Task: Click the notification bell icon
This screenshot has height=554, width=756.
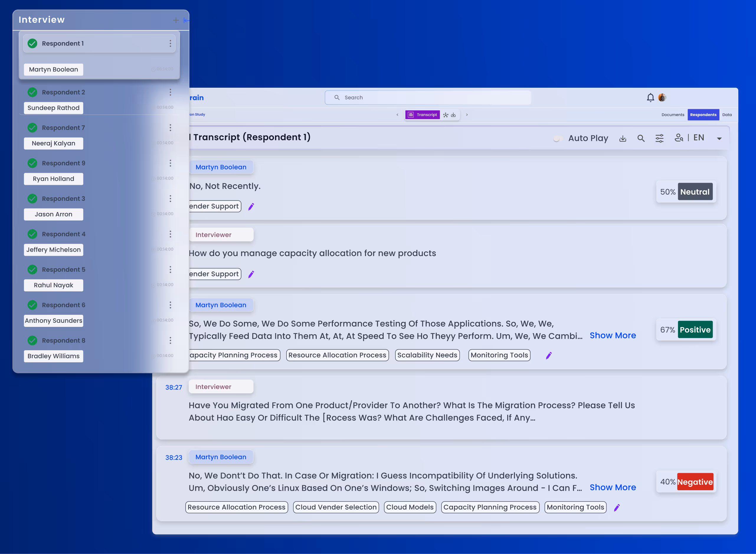Action: pyautogui.click(x=650, y=97)
